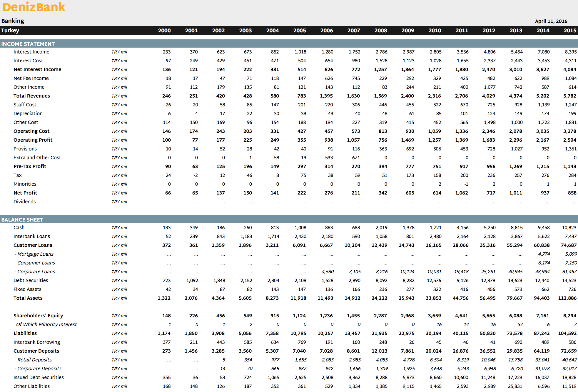Screen dimensions: 578x392
Task: Select the Operating Cost row label
Action: pos(31,131)
